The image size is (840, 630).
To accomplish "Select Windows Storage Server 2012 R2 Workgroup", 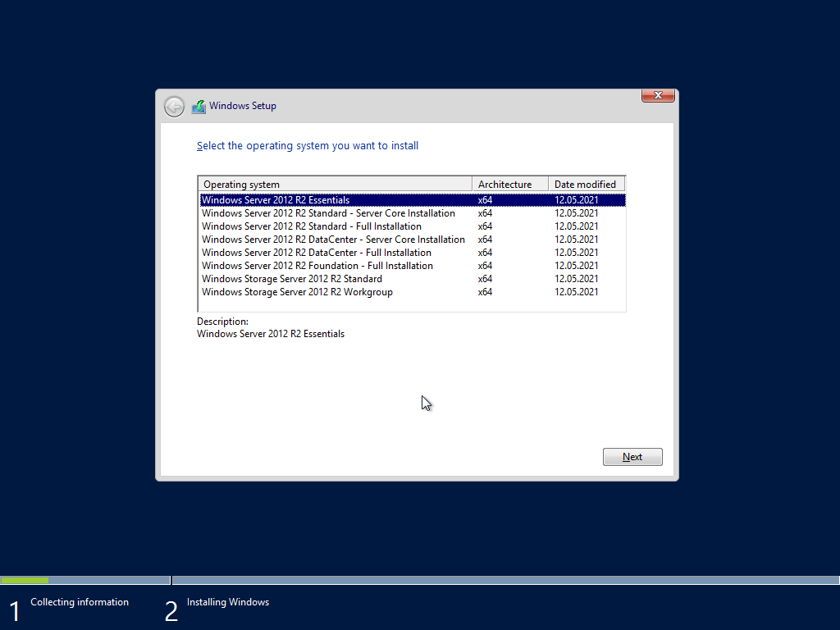I will pyautogui.click(x=413, y=292).
